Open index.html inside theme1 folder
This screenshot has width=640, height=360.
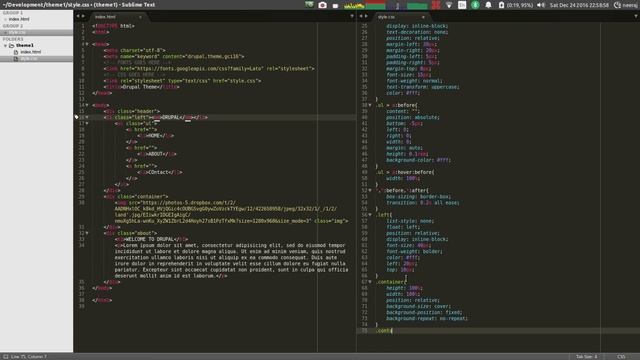(31, 52)
